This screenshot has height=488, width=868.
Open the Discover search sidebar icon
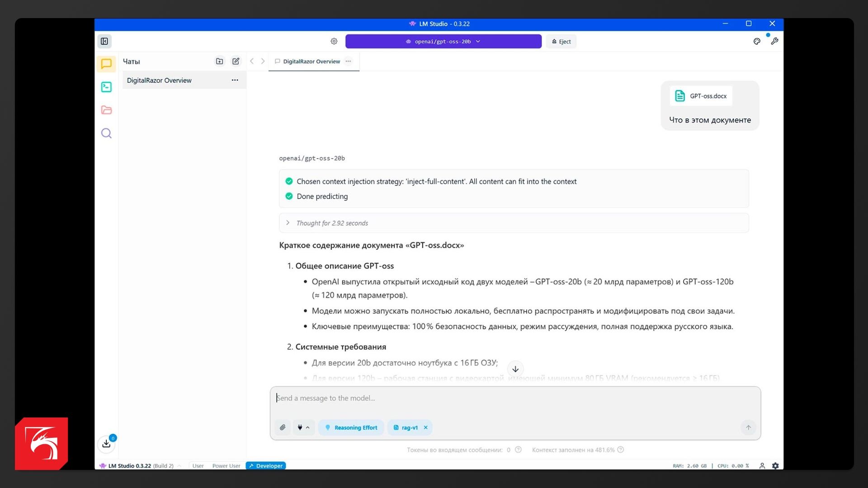pyautogui.click(x=106, y=133)
